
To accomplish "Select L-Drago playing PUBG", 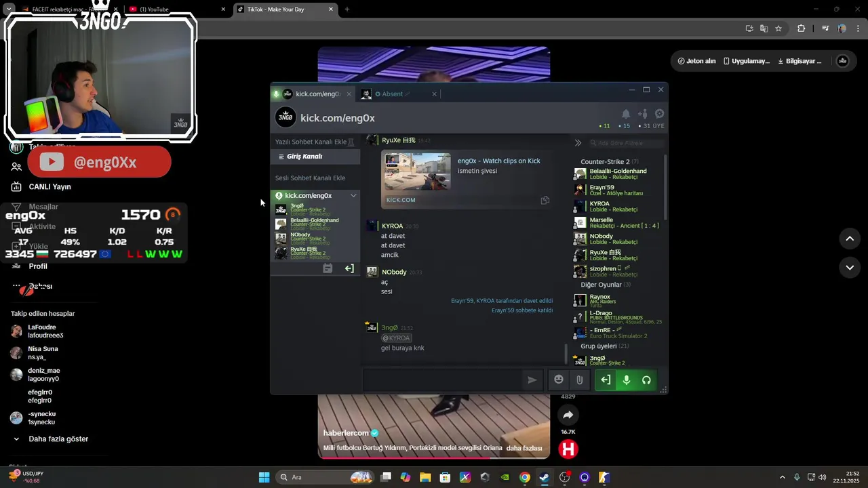I will coord(618,317).
